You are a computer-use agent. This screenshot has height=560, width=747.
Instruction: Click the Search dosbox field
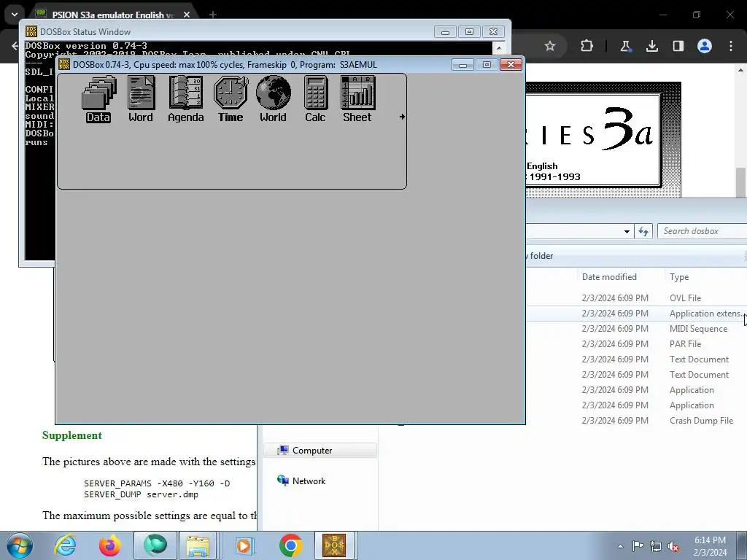(703, 231)
